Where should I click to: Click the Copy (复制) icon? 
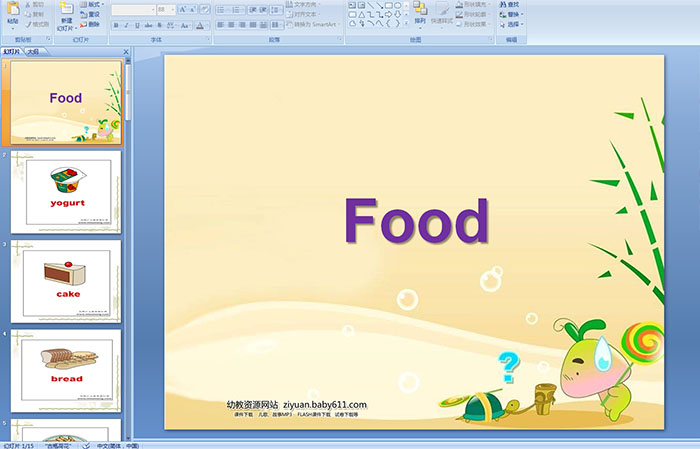point(28,14)
